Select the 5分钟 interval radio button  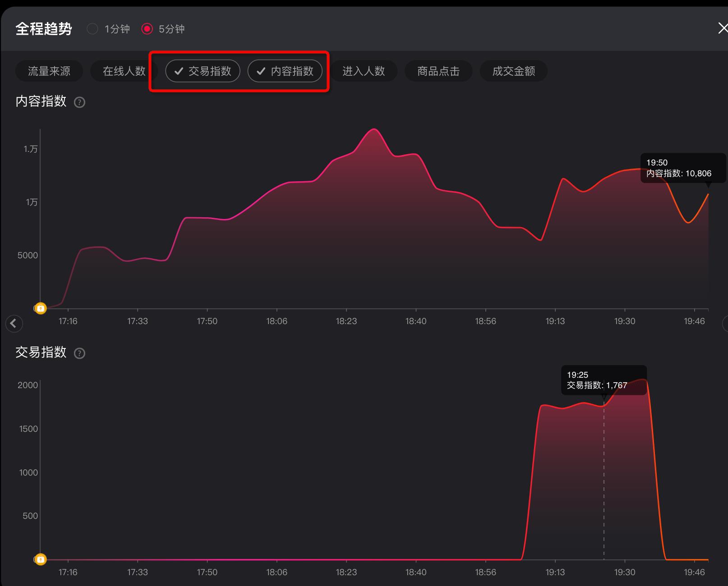(147, 29)
